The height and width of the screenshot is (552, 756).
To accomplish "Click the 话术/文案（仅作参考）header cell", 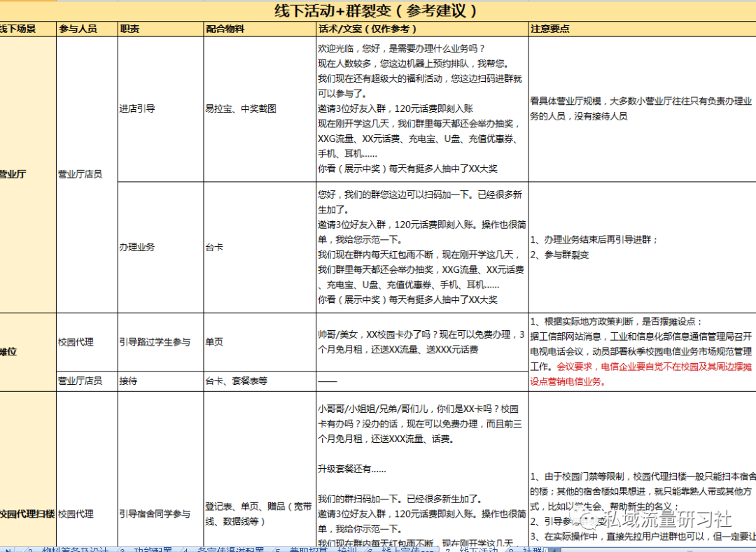I will tap(422, 29).
